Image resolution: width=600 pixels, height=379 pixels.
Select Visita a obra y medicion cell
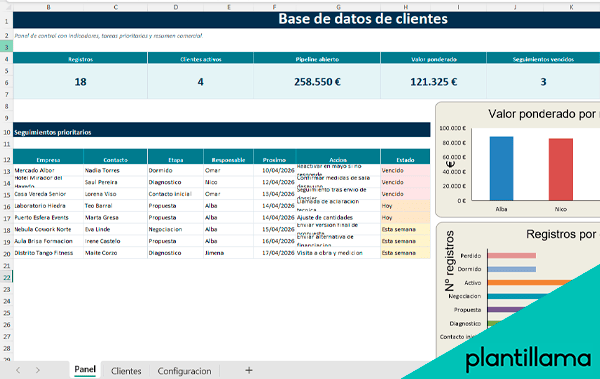click(338, 253)
